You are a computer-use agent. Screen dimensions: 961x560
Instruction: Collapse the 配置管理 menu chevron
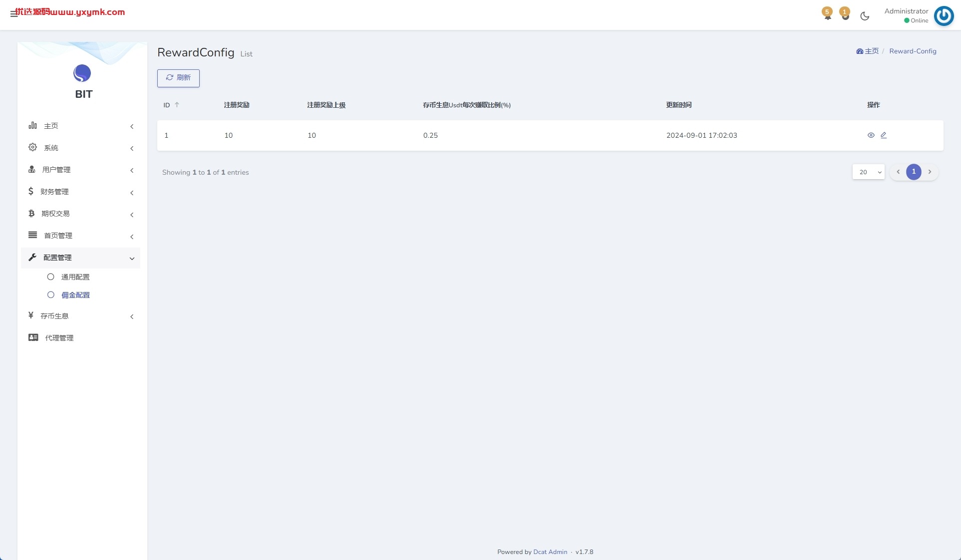[132, 259]
